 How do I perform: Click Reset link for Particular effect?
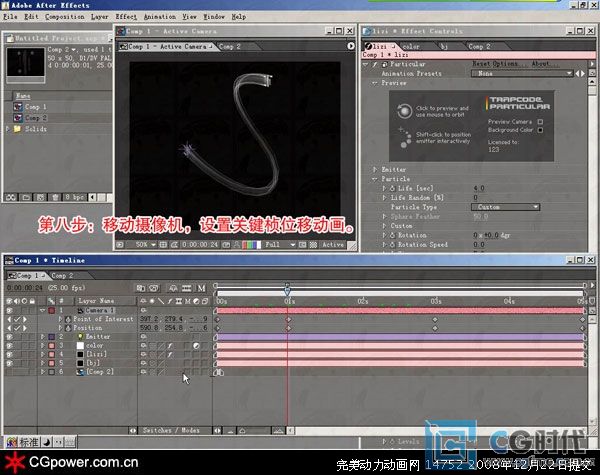[480, 64]
